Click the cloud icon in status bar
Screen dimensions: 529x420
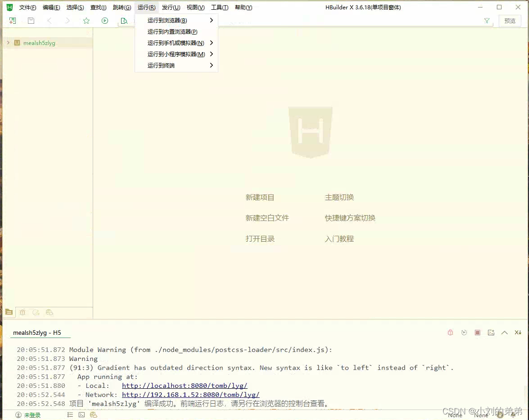pos(94,415)
